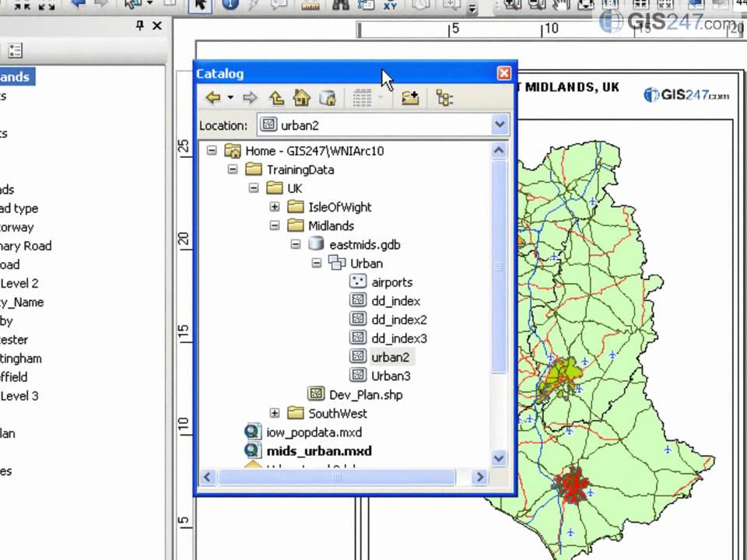
Task: Go up one level in Catalog
Action: 276,98
